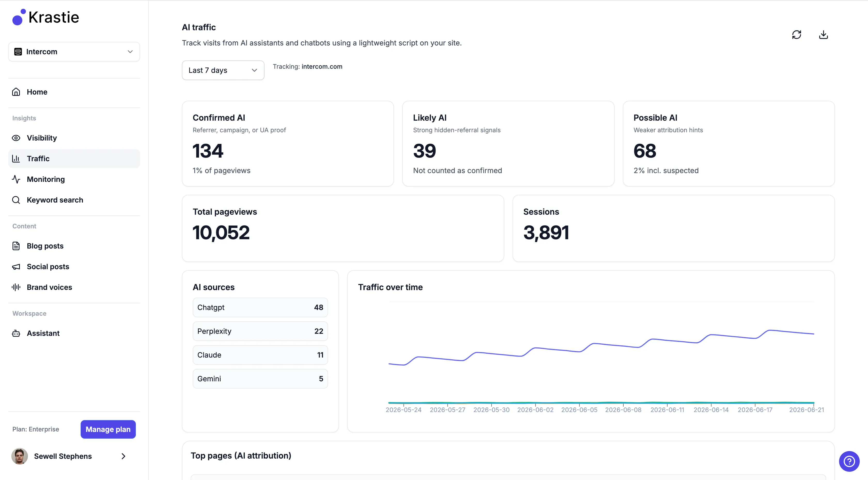
Task: Click the Keyword search magnifier icon
Action: [16, 200]
